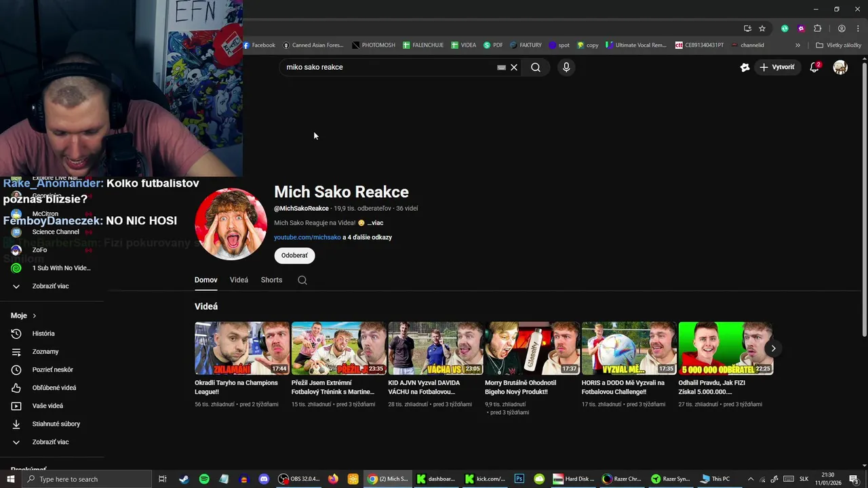Open the FAKTURY bookmark
The image size is (868, 488).
pos(526,45)
